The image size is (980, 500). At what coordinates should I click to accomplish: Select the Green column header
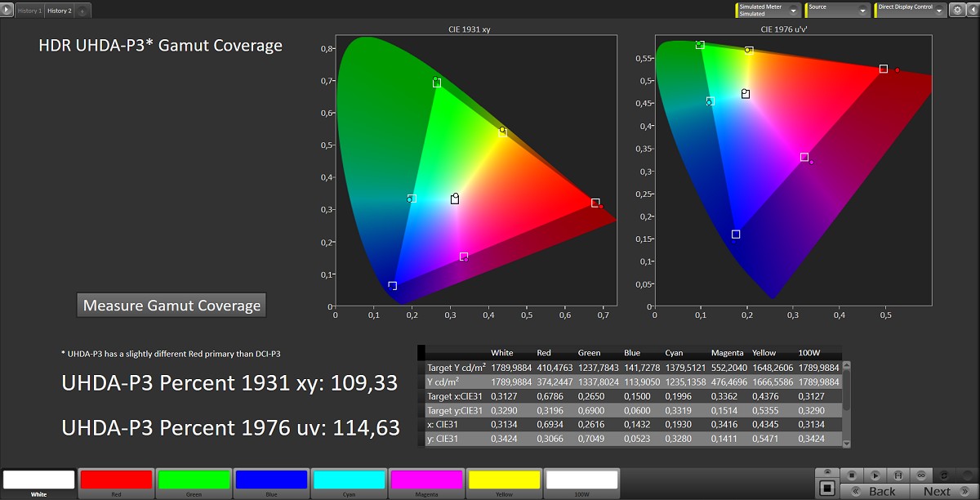pos(589,353)
